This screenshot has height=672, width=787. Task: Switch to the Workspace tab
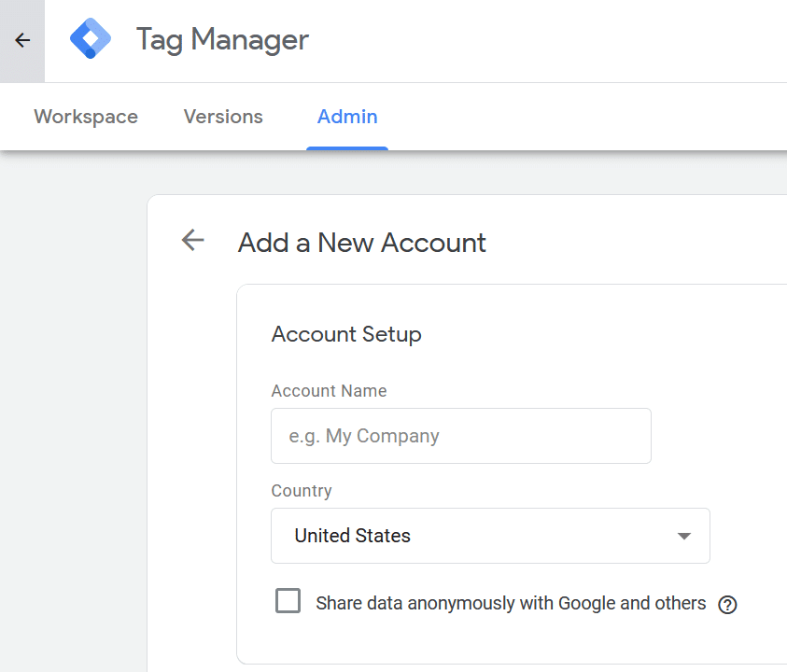click(86, 117)
